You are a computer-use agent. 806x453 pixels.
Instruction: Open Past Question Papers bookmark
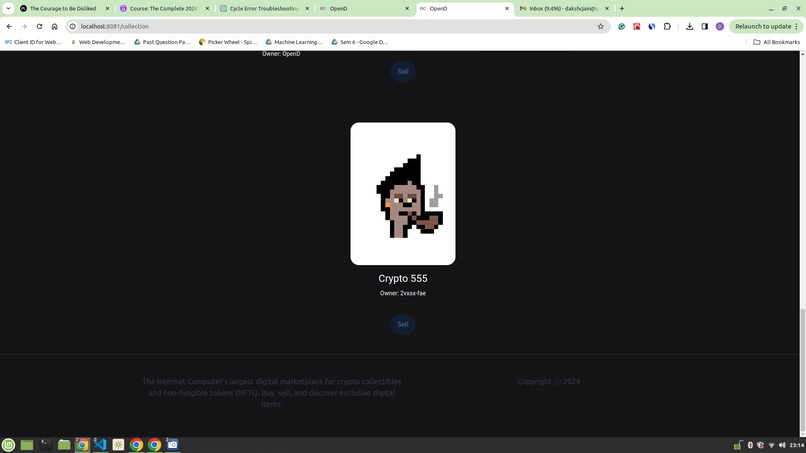pyautogui.click(x=162, y=42)
